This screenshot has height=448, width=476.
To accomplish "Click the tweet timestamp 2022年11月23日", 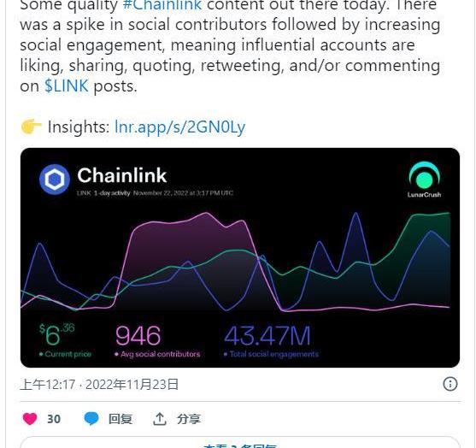I will [132, 384].
